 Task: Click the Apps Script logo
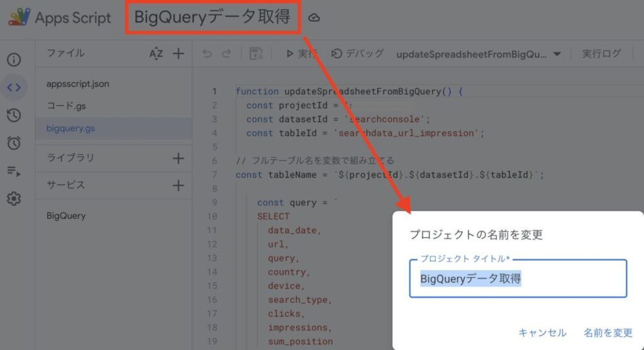(x=19, y=17)
